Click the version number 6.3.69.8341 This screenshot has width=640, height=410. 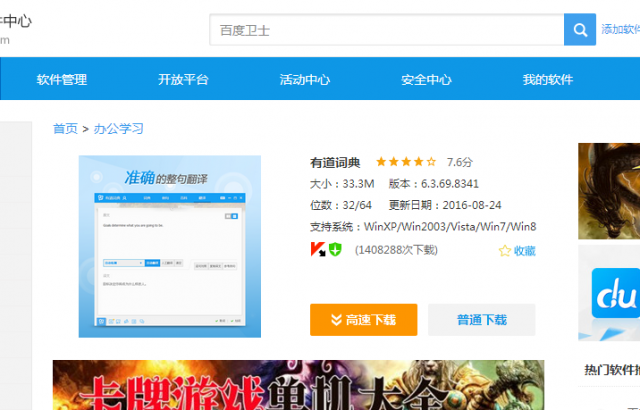450,184
